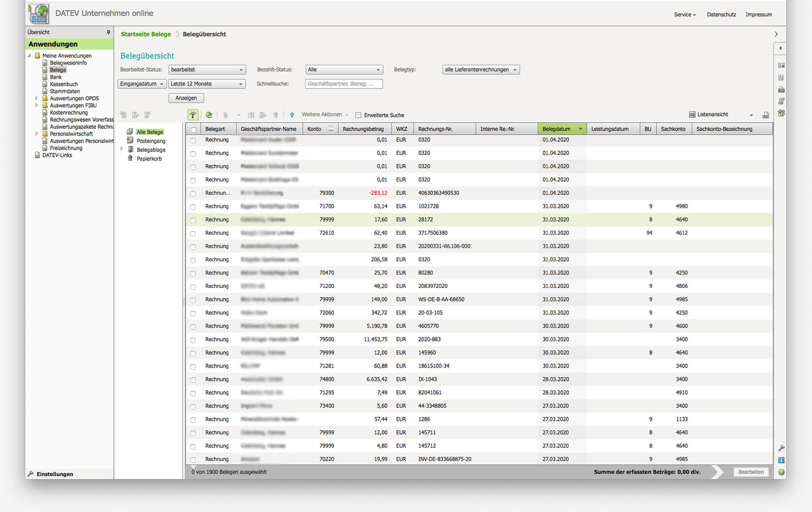Click the green refresh arrows icon
Viewport: 812px width, 512px height.
209,115
